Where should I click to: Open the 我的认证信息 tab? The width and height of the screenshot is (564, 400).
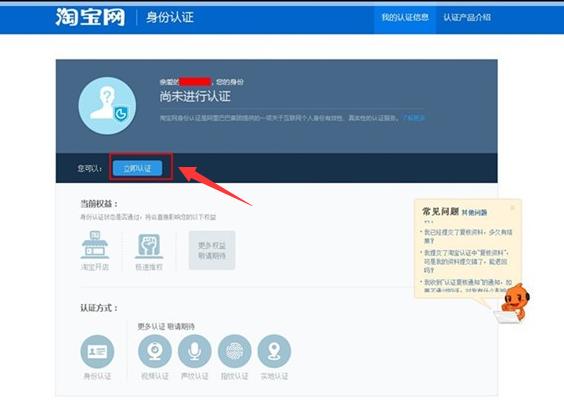405,18
